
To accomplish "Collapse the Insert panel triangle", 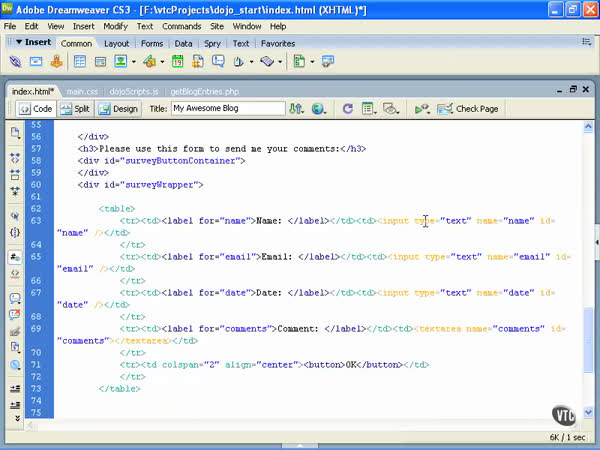I will (x=18, y=43).
